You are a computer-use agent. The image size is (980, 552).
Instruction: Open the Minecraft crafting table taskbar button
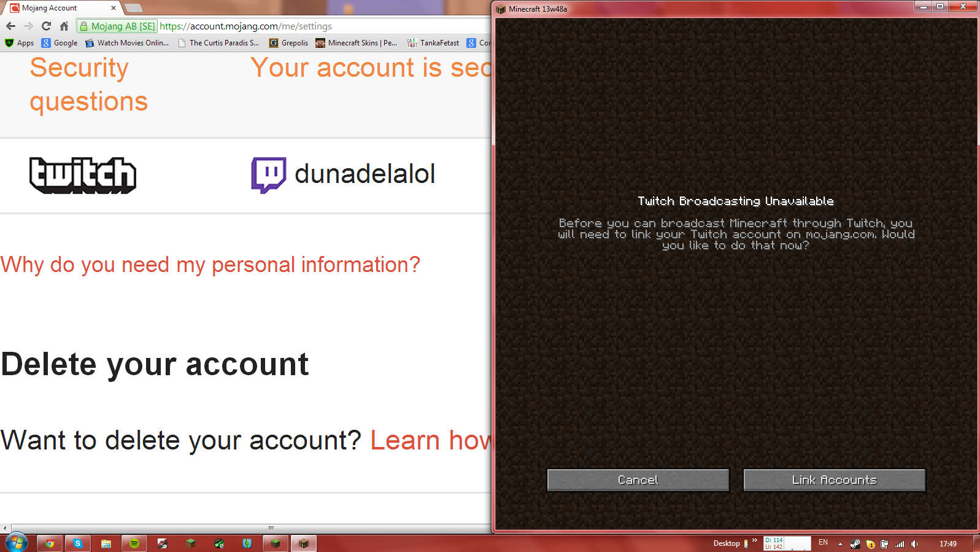[304, 543]
